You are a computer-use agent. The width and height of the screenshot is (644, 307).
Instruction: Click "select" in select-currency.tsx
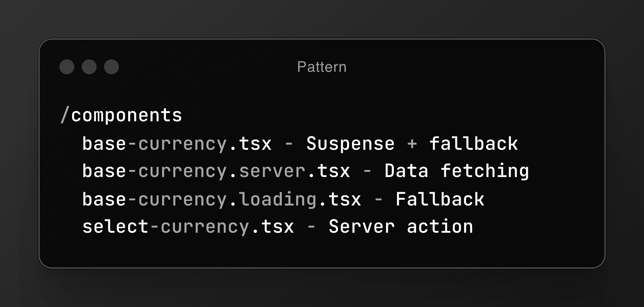click(115, 227)
